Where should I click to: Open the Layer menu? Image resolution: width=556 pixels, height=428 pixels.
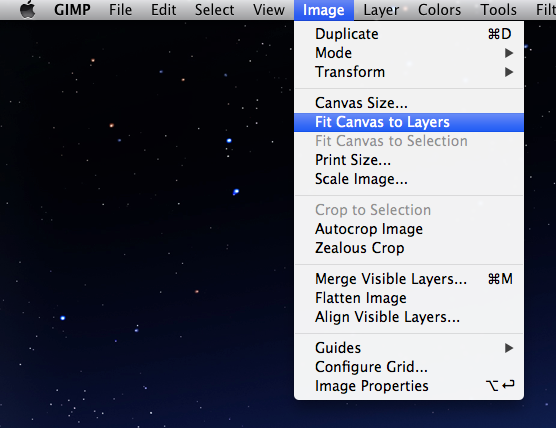click(381, 10)
